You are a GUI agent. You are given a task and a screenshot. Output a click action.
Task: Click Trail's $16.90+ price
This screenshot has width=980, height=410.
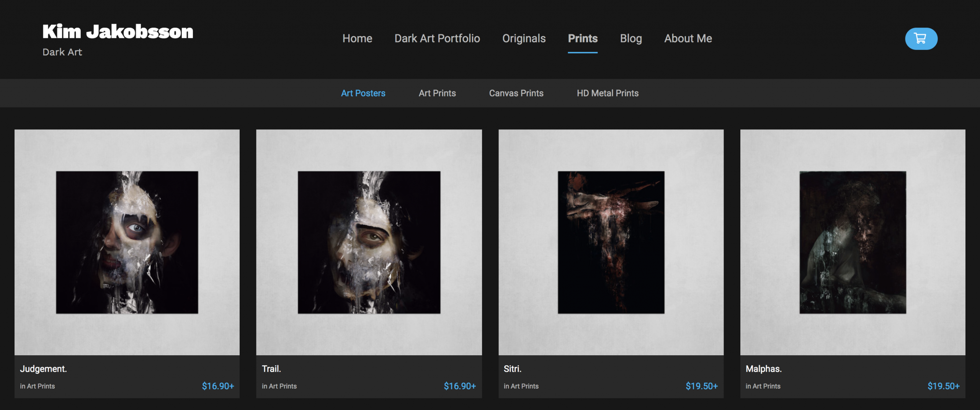[460, 386]
